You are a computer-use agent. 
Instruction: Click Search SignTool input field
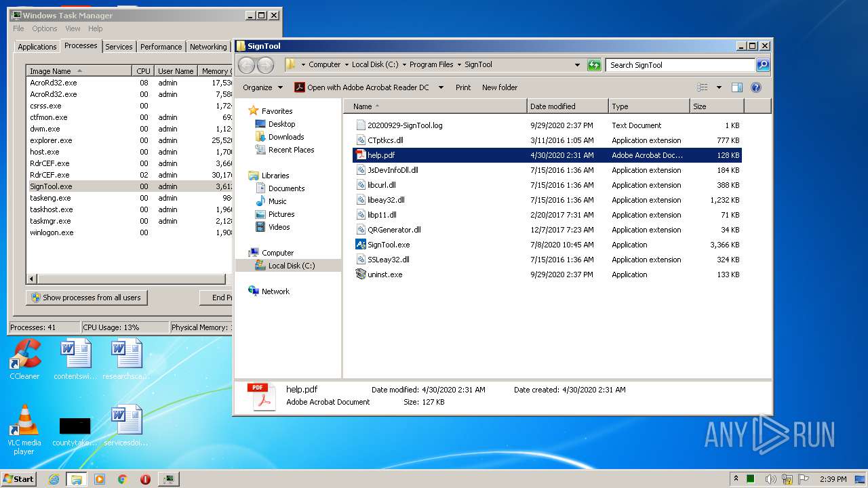click(x=680, y=65)
